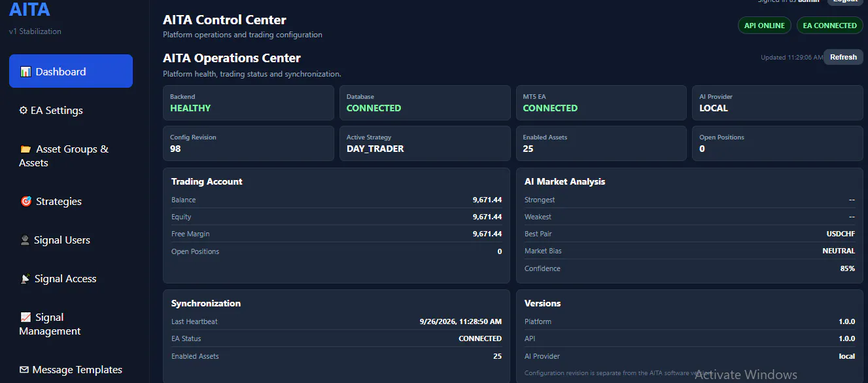Click the Last Heartbeat timestamp value
Image resolution: width=868 pixels, height=383 pixels.
(x=460, y=321)
